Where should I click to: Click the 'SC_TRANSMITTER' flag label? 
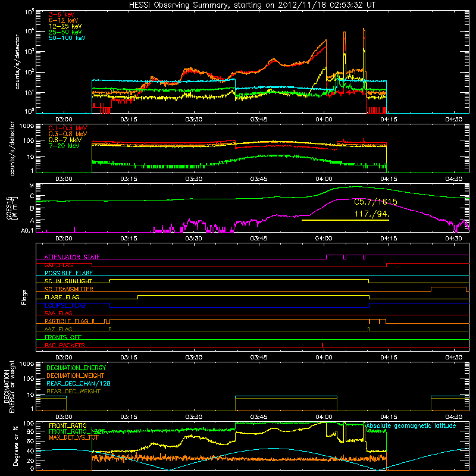[69, 289]
